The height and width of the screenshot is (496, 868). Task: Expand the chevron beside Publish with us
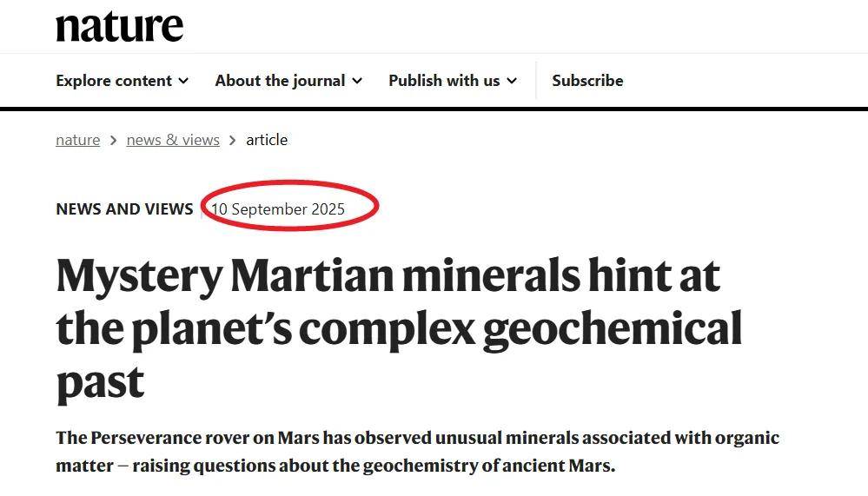coord(512,81)
